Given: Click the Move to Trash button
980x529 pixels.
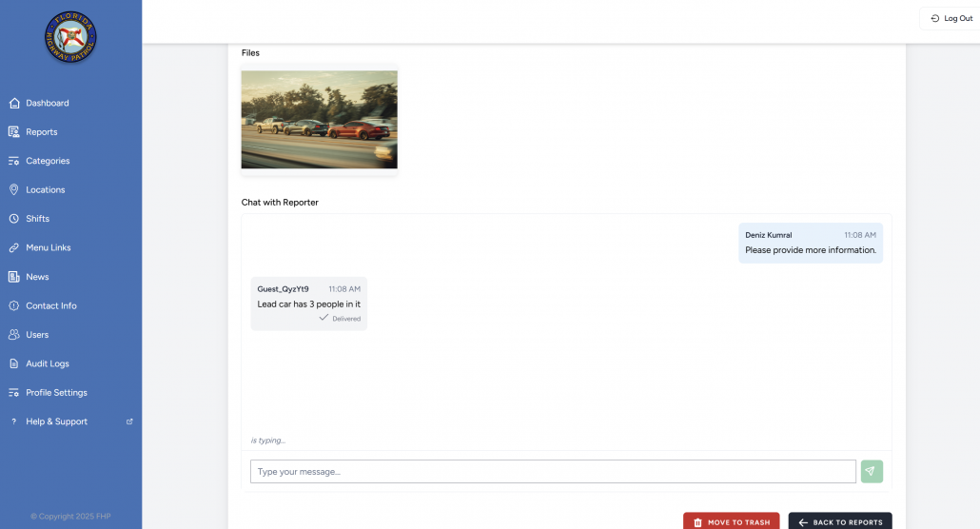Looking at the screenshot, I should (731, 522).
